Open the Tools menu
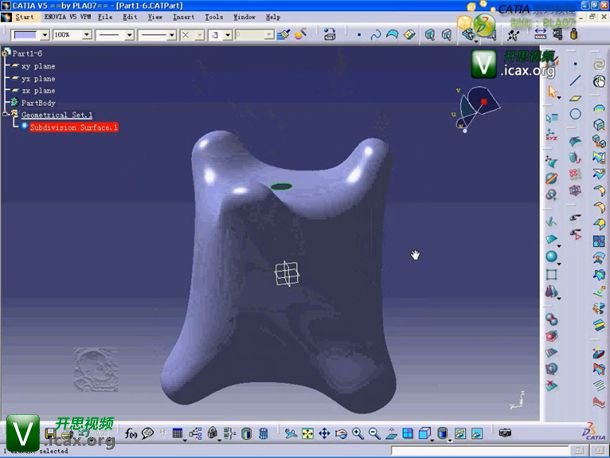 (214, 17)
